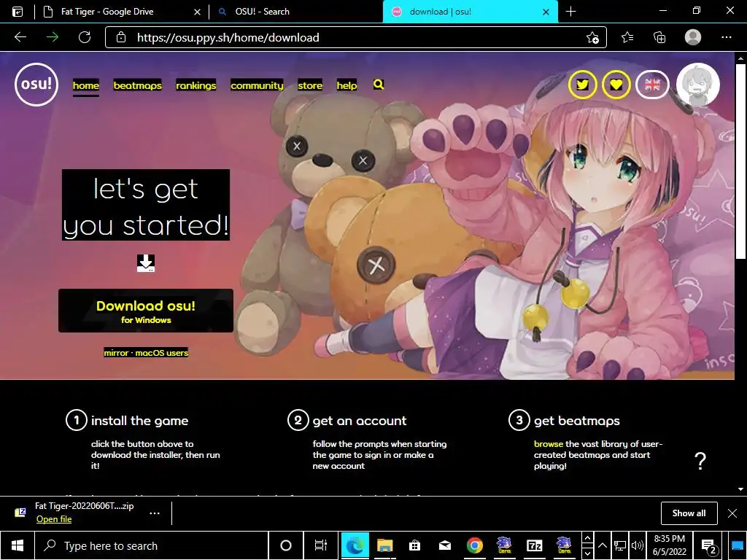747x560 pixels.
Task: Close the Fat Tiger Google Drive tab
Action: click(197, 12)
